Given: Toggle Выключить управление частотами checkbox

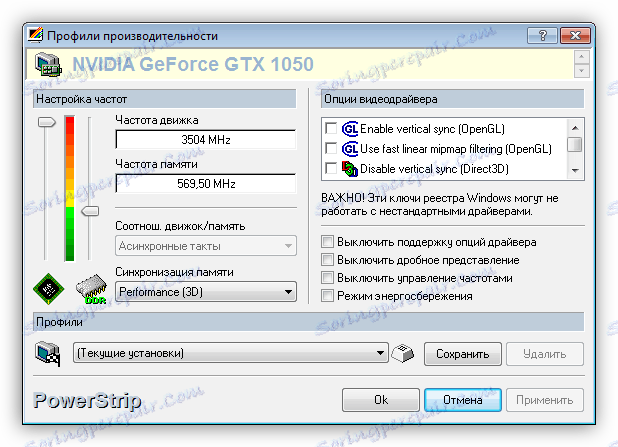Looking at the screenshot, I should [x=327, y=278].
